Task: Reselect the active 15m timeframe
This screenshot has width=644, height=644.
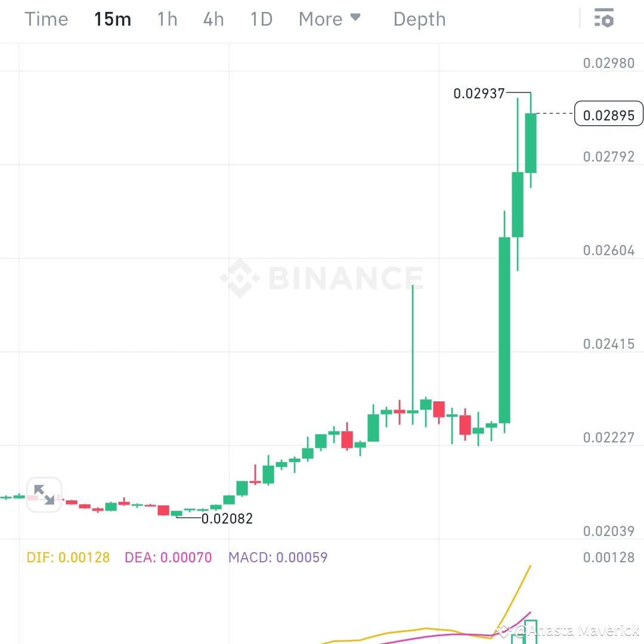Action: click(112, 18)
